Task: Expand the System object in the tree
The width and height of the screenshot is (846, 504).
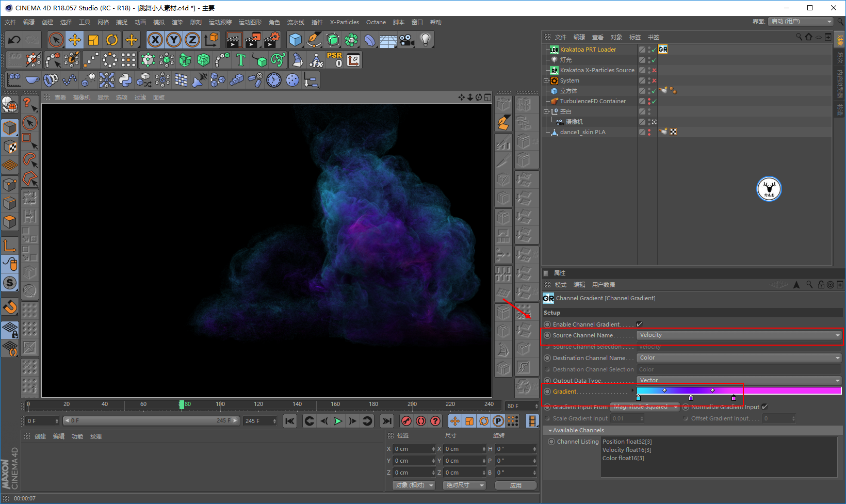Action: coord(546,80)
